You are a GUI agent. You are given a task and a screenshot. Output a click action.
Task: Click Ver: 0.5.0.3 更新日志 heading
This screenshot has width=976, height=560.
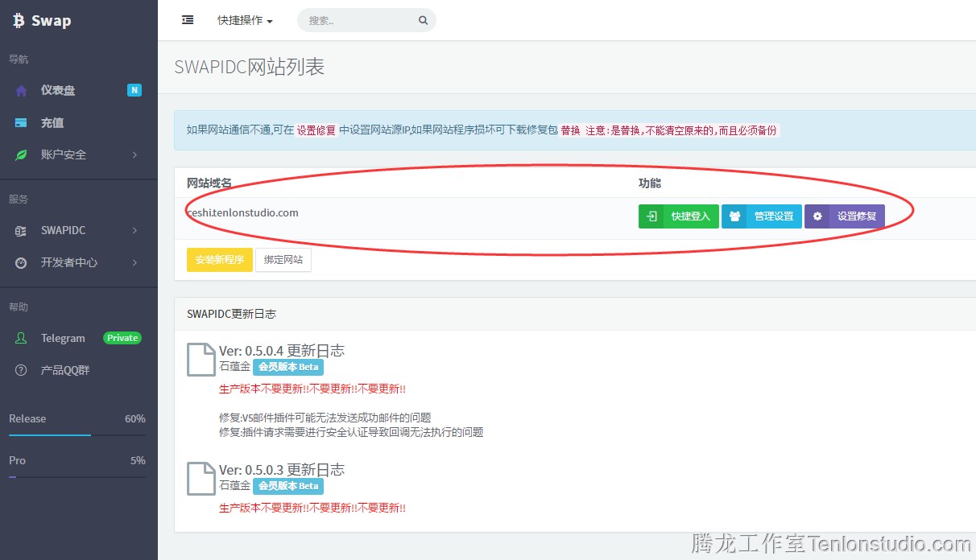(282, 470)
